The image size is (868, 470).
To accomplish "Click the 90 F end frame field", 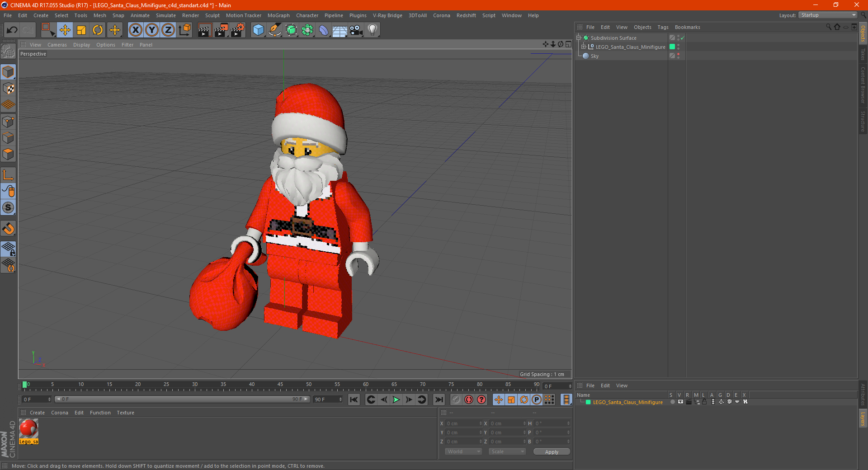I will (328, 399).
